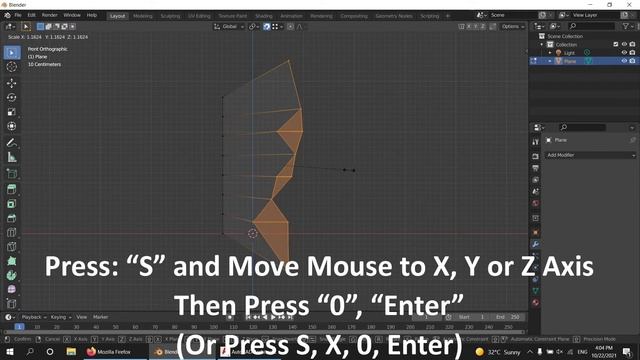Select the Poly Build tool
Screen dimensions: 640x360
click(12, 261)
